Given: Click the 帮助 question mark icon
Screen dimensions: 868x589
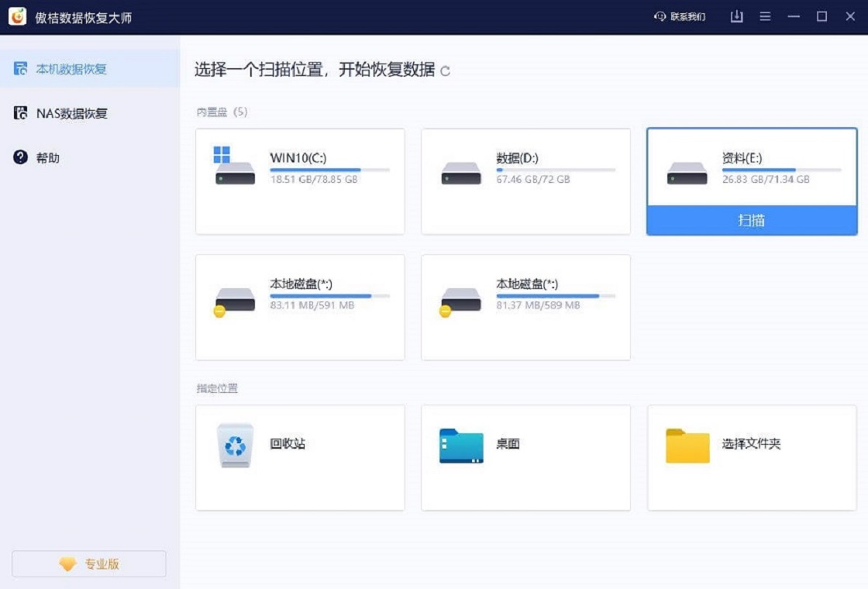Looking at the screenshot, I should point(19,157).
